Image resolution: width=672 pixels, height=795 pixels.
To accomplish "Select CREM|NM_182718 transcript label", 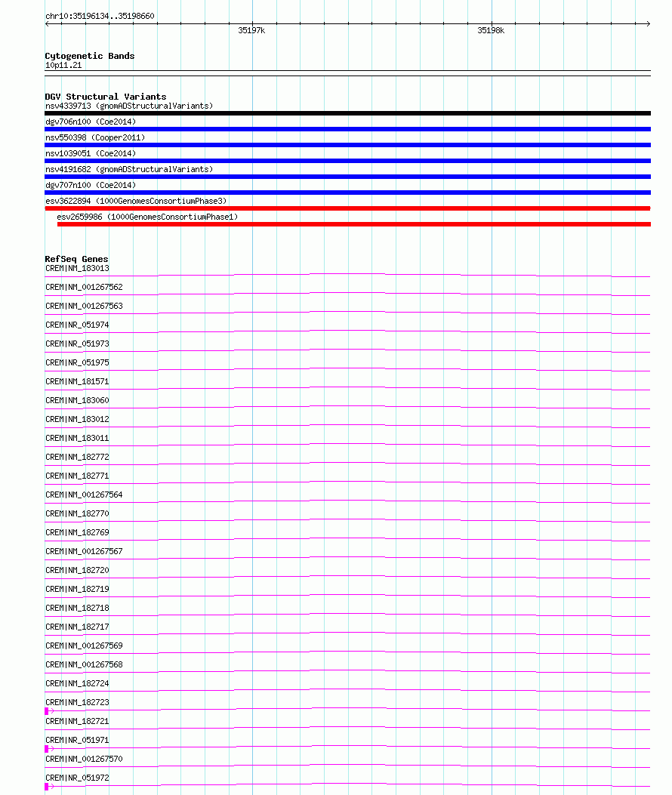I will [77, 608].
